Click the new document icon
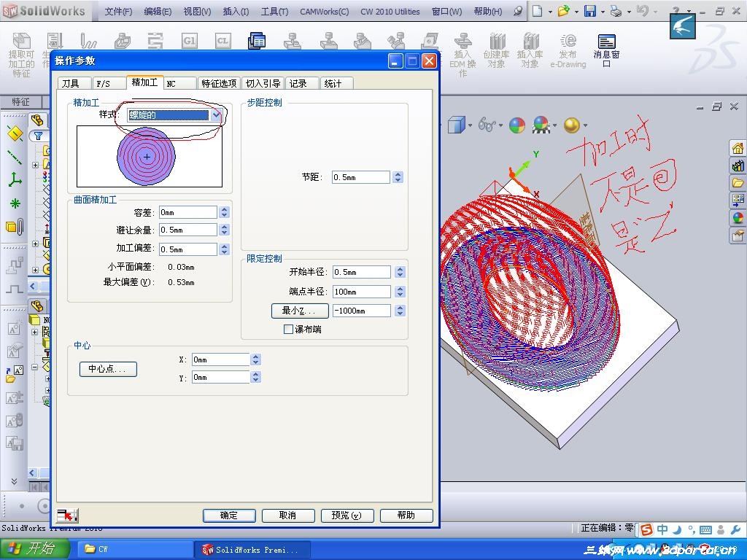 538,10
